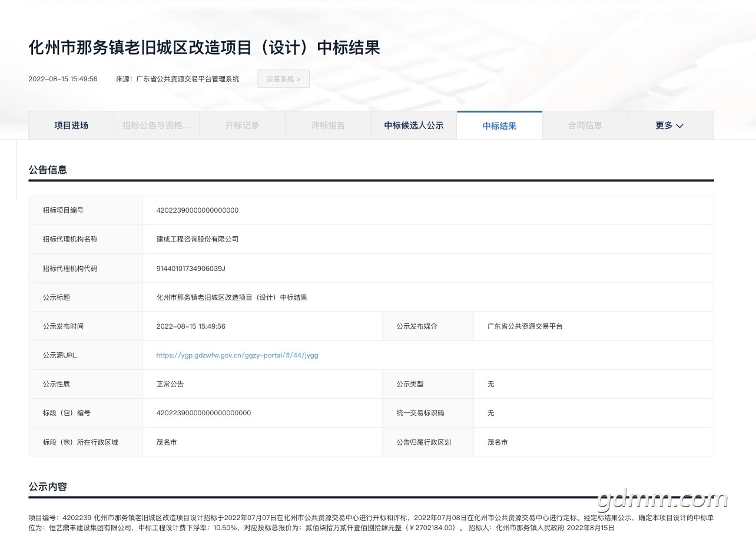Switch to 中标候选人公示 tab

coord(414,125)
